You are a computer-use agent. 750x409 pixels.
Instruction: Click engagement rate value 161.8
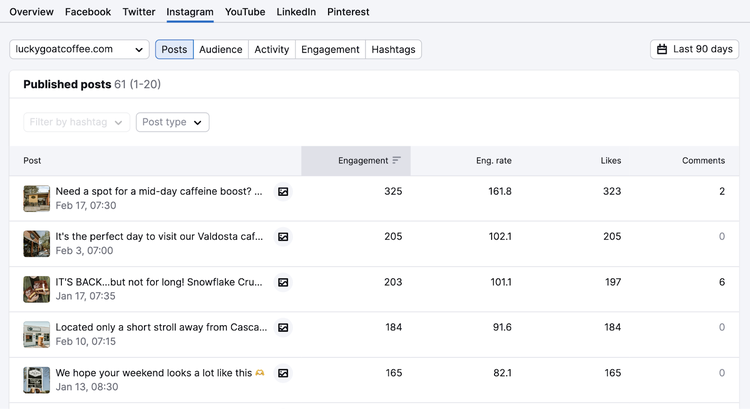500,191
